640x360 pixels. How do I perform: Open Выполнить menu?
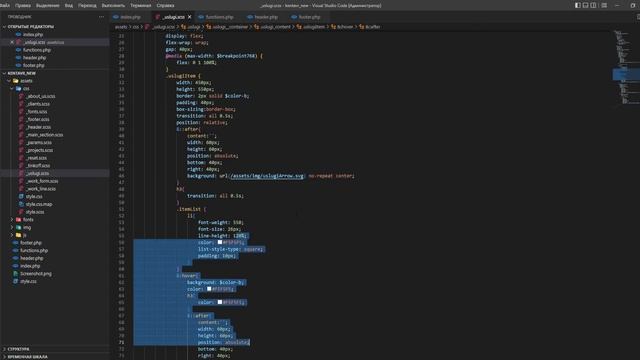tap(113, 5)
